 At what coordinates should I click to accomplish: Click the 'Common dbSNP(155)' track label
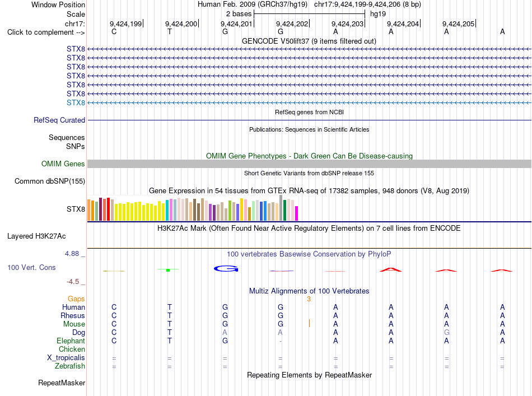pyautogui.click(x=50, y=181)
